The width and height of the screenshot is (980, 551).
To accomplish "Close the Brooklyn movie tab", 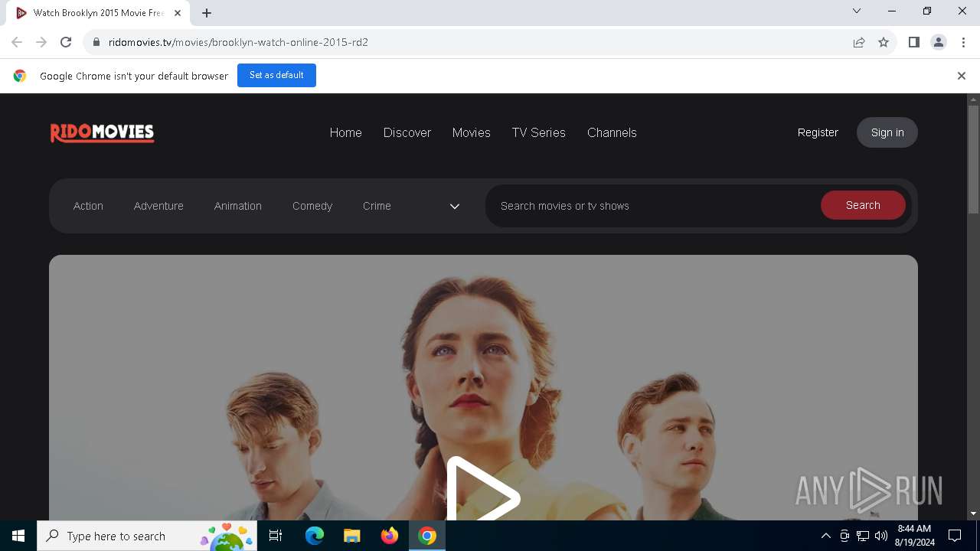I will [x=178, y=13].
